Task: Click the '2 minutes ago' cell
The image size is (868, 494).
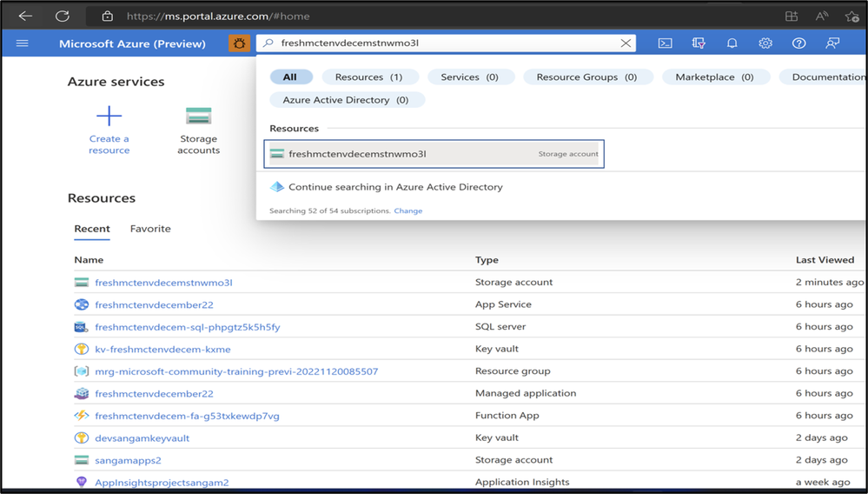Action: pos(829,282)
